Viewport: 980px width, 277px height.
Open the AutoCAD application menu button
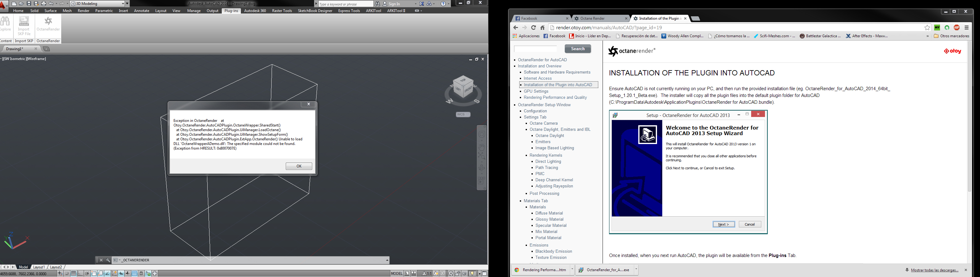coord(4,6)
